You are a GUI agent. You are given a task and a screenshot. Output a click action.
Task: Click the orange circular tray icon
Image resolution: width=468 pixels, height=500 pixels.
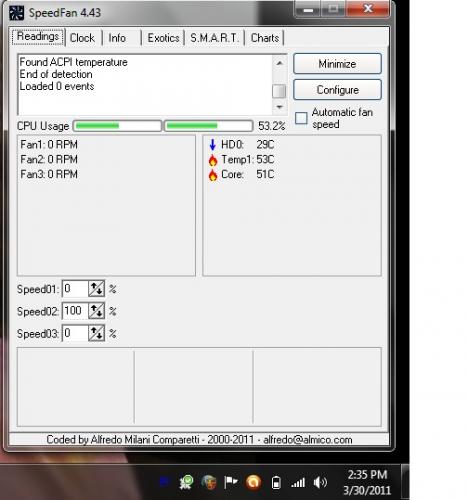[253, 482]
